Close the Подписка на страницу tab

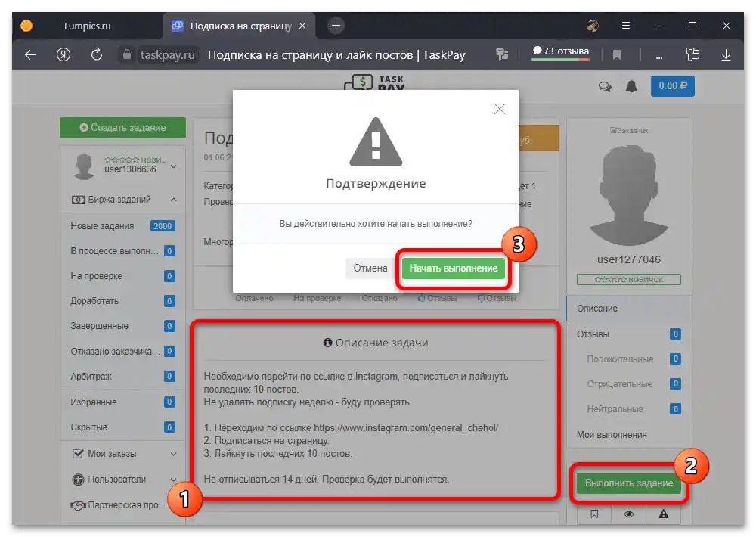click(x=302, y=26)
